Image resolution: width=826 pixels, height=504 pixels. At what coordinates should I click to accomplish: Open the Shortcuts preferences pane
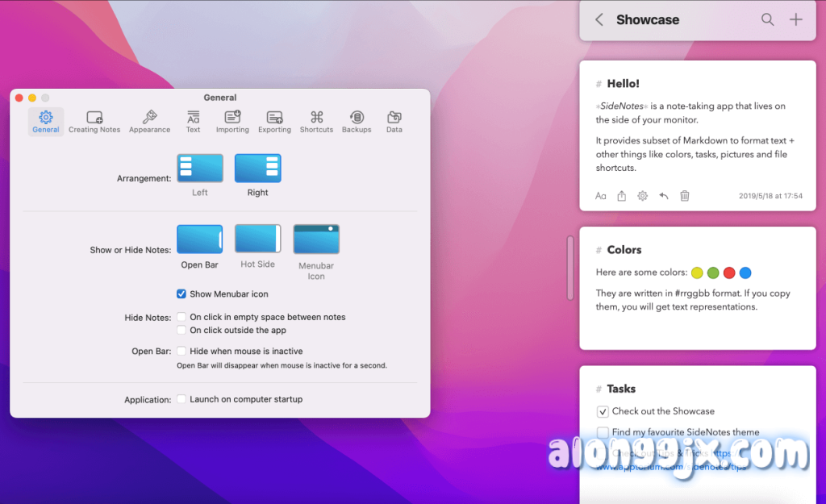316,122
